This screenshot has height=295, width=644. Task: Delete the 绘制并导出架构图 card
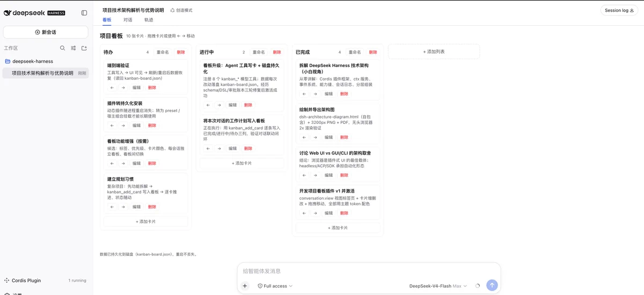pos(344,137)
